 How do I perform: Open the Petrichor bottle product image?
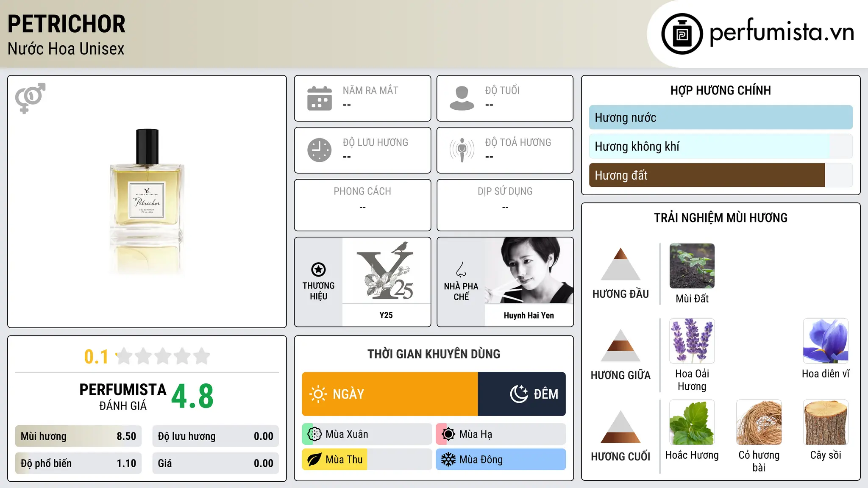coord(147,202)
